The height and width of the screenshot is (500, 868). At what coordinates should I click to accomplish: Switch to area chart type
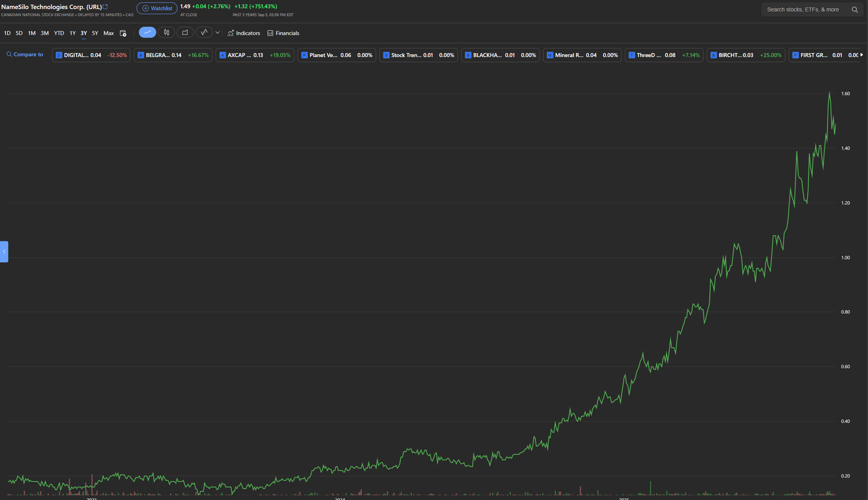(x=185, y=33)
